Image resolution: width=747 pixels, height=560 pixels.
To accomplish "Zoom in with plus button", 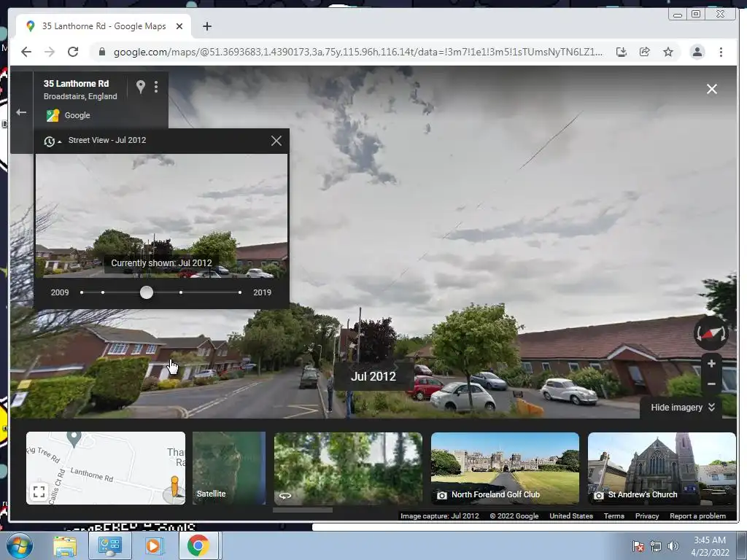I will pyautogui.click(x=711, y=364).
